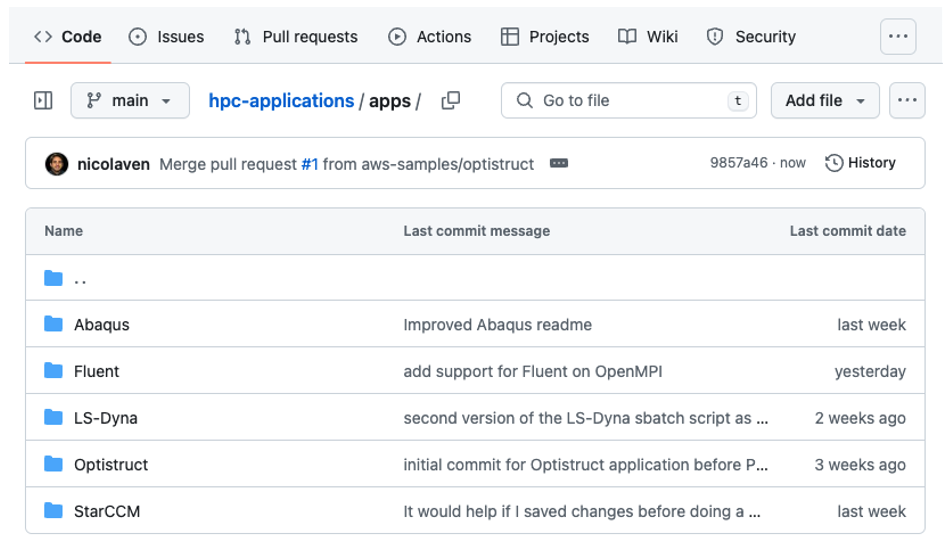The height and width of the screenshot is (559, 943).
Task: Open 'Improved Abaqus readme' commit message
Action: pyautogui.click(x=497, y=325)
